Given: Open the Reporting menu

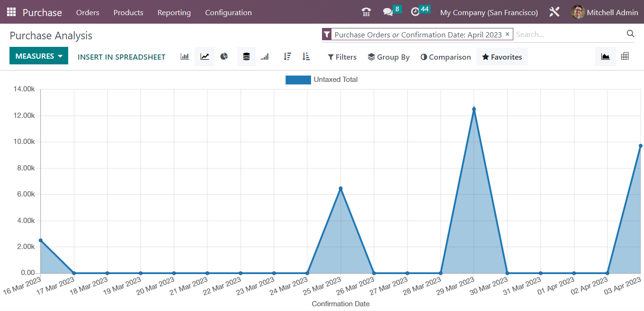Looking at the screenshot, I should [174, 12].
